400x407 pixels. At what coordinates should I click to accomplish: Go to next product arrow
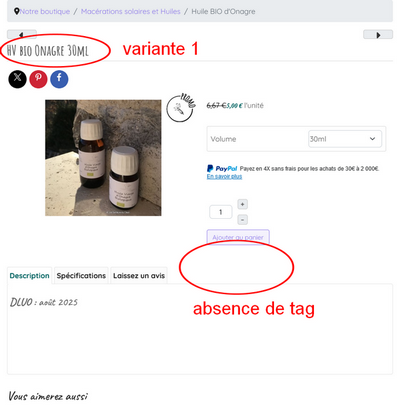(x=378, y=34)
